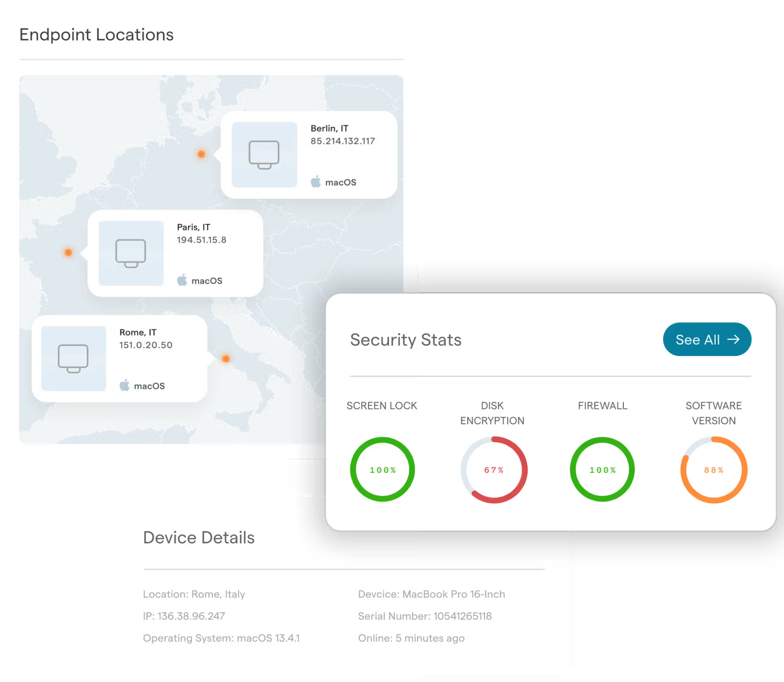Click the See All button
This screenshot has height=682, width=784.
[707, 340]
